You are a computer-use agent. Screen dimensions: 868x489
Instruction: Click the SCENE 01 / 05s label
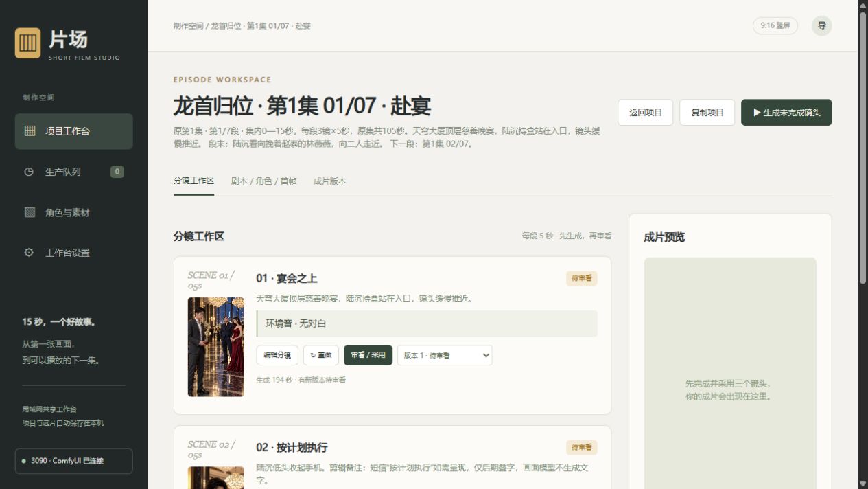click(211, 280)
